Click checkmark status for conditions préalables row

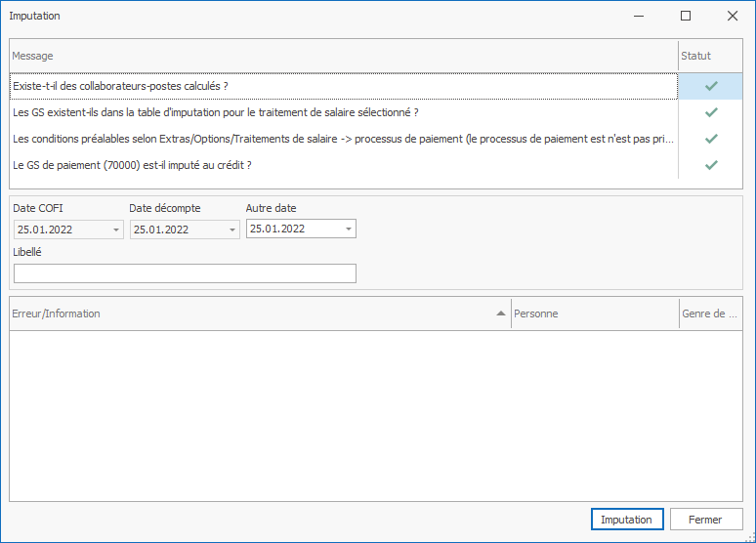pos(711,139)
